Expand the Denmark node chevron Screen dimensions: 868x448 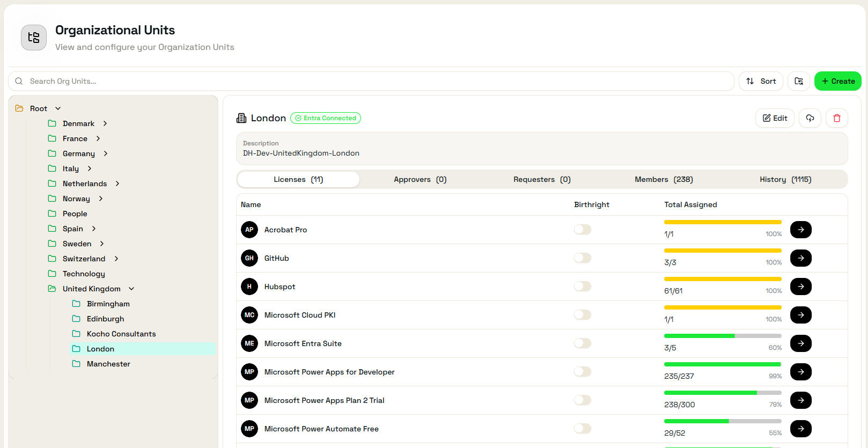[x=105, y=123]
